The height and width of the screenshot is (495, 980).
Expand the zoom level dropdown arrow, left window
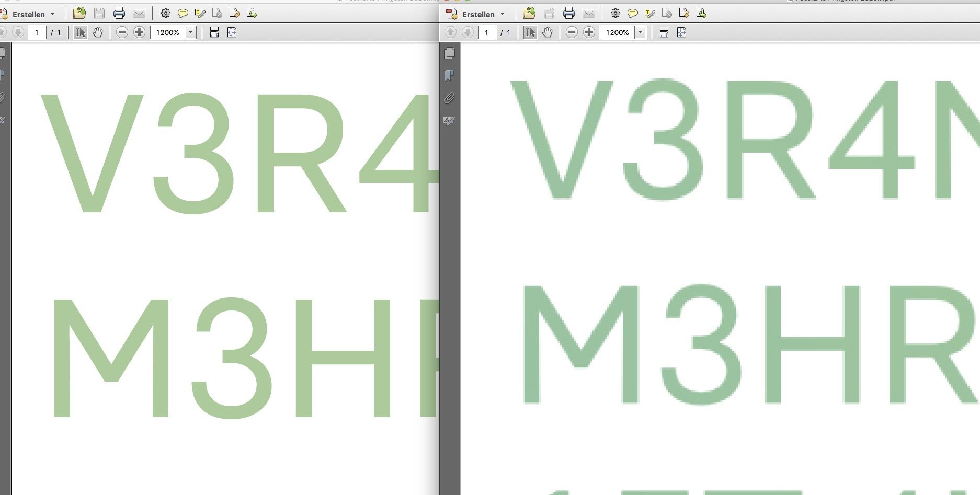191,32
